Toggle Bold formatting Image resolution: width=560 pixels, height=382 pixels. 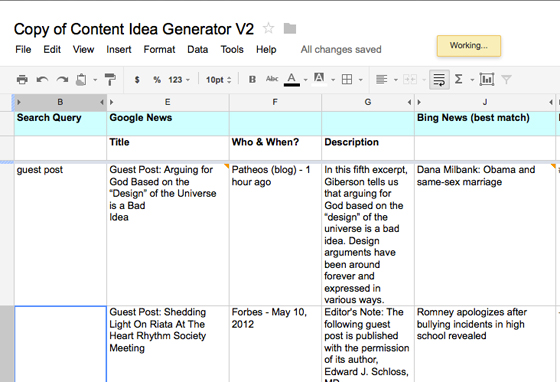(252, 79)
